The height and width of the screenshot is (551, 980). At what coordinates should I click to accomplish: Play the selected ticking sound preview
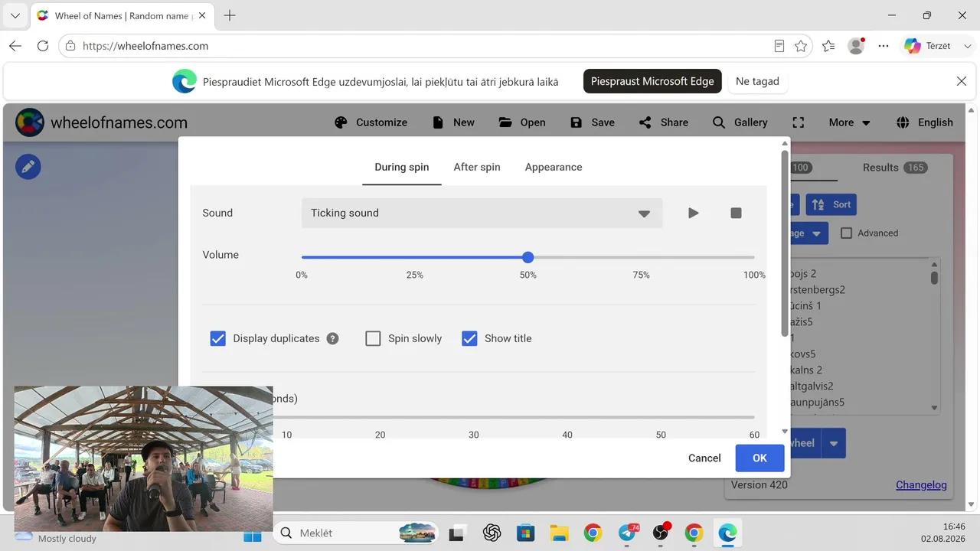click(693, 213)
